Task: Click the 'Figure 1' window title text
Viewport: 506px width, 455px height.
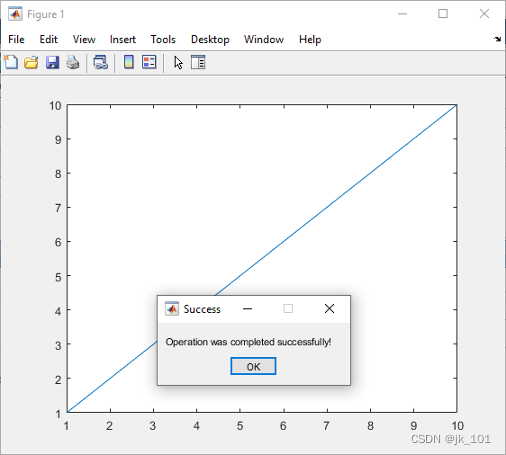Action: [45, 14]
